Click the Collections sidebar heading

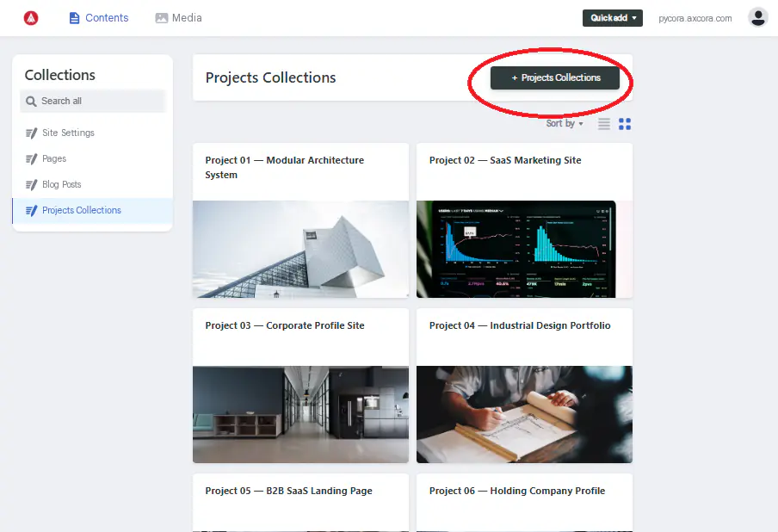point(60,75)
